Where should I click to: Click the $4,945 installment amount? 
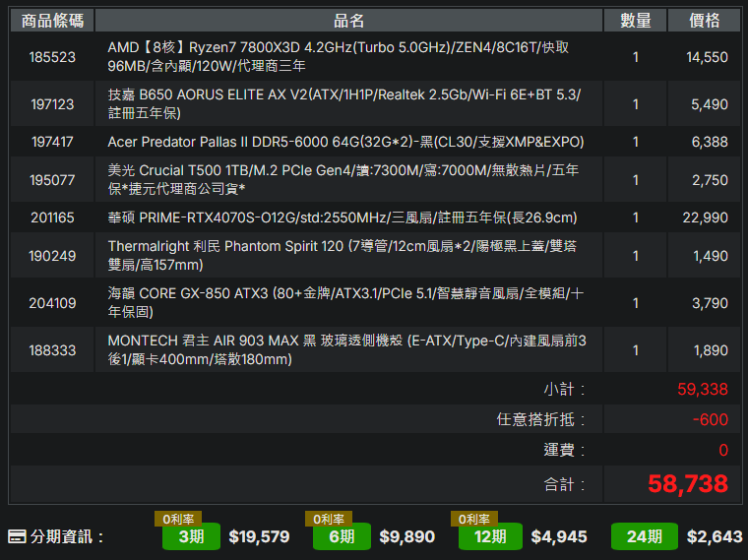pyautogui.click(x=559, y=536)
